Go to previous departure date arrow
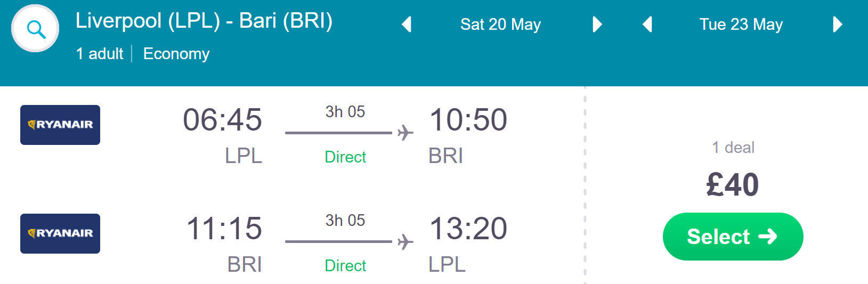868x284 pixels. (x=407, y=25)
